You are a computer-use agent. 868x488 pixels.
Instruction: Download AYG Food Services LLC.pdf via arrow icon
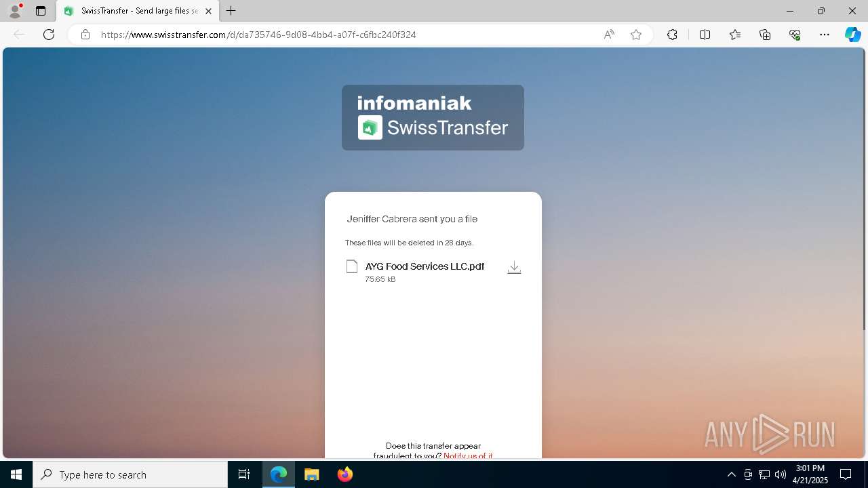(x=514, y=268)
